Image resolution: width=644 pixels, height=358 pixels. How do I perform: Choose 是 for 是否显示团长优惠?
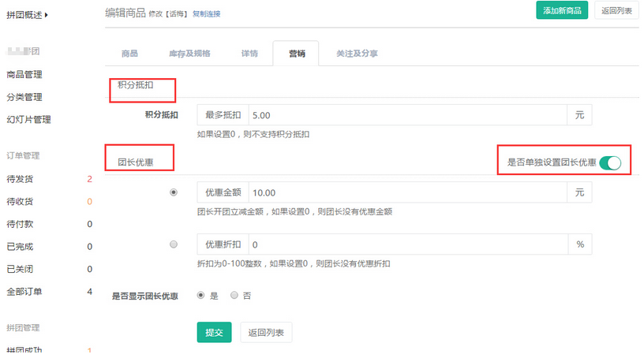coord(200,296)
